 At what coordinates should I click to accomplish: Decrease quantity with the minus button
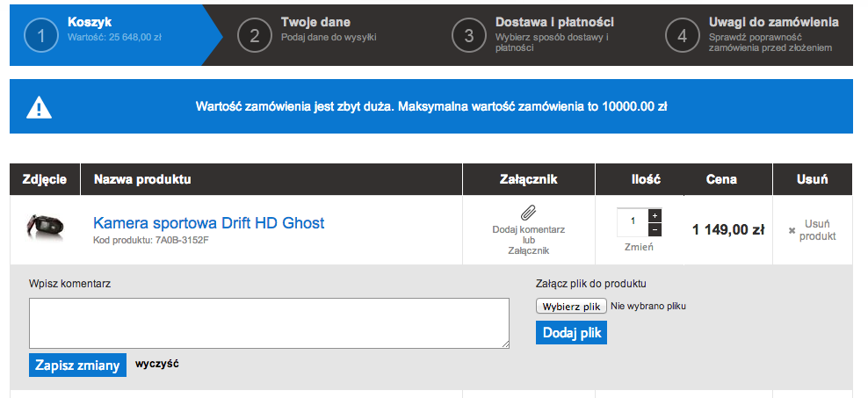pyautogui.click(x=655, y=229)
